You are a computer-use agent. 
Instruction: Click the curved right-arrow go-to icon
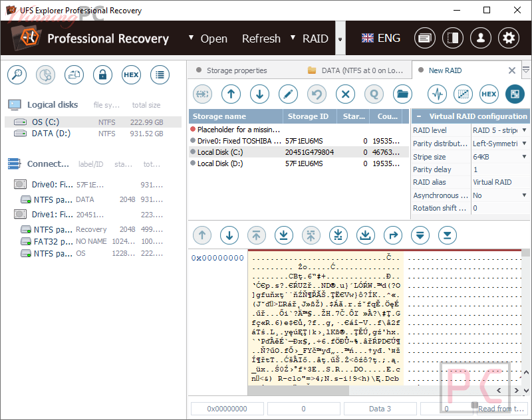pos(393,235)
